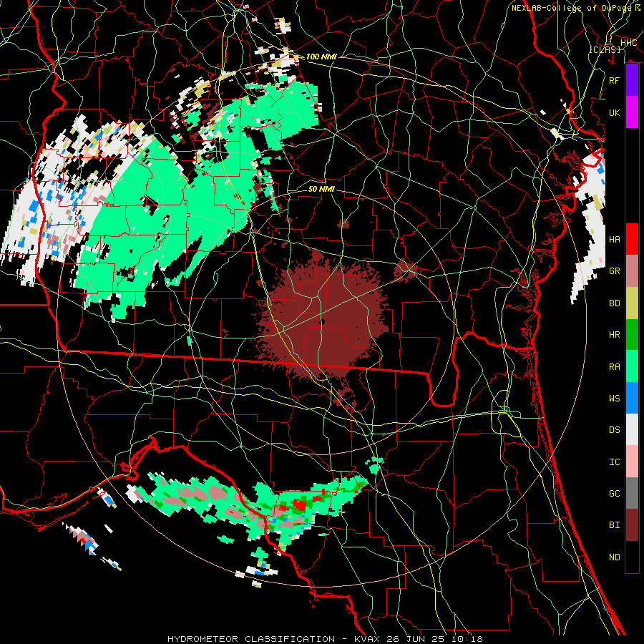Click the HA legend label

pos(615,240)
